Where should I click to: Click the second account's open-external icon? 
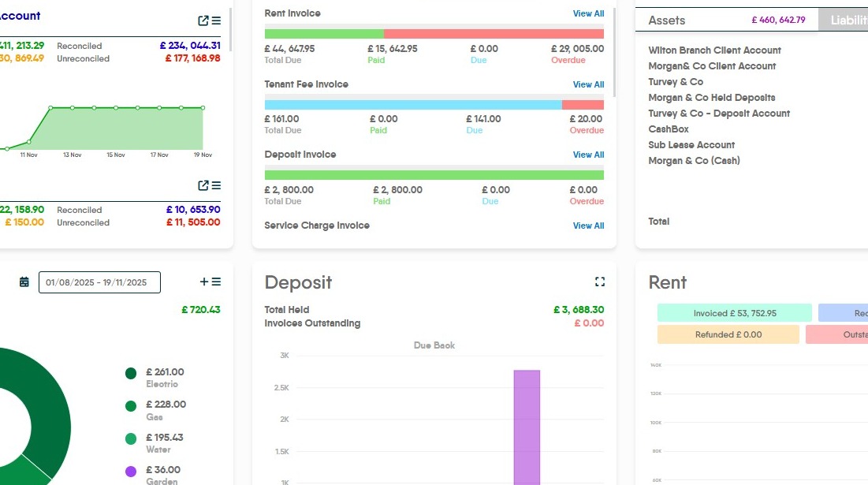203,185
